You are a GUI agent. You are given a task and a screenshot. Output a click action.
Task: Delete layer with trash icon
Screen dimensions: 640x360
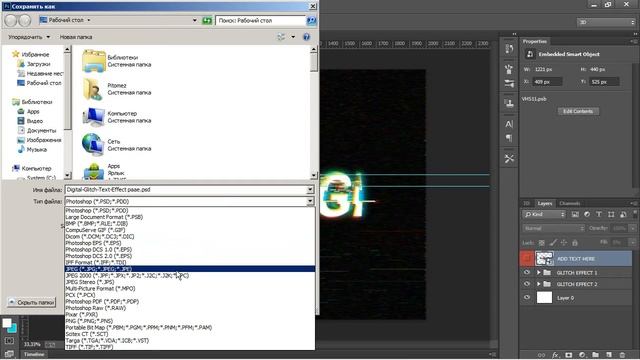(x=622, y=355)
